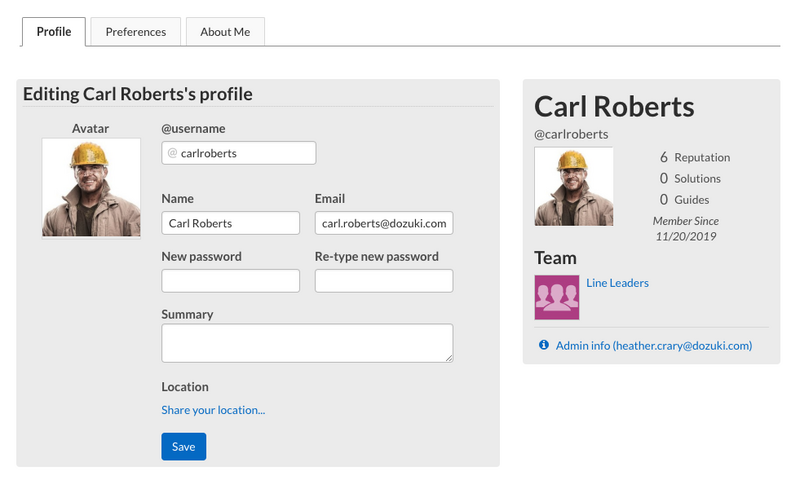Viewport: 800px width, 480px height.
Task: Click the @ symbol in the username field
Action: pos(172,153)
